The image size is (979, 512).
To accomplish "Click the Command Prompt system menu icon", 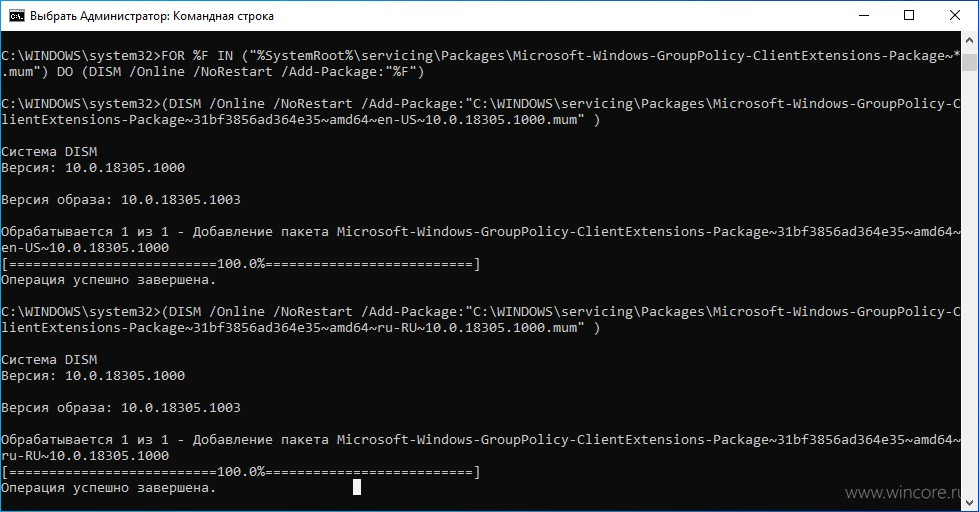I will (x=16, y=16).
